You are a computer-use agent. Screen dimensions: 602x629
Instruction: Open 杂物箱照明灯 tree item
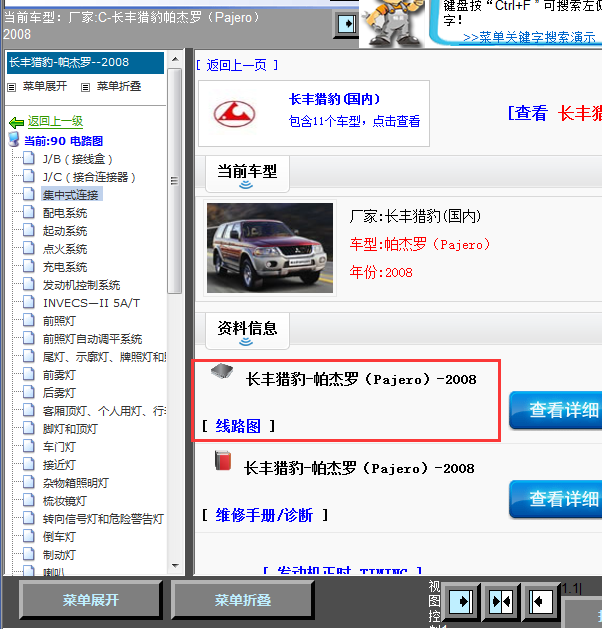coord(76,483)
